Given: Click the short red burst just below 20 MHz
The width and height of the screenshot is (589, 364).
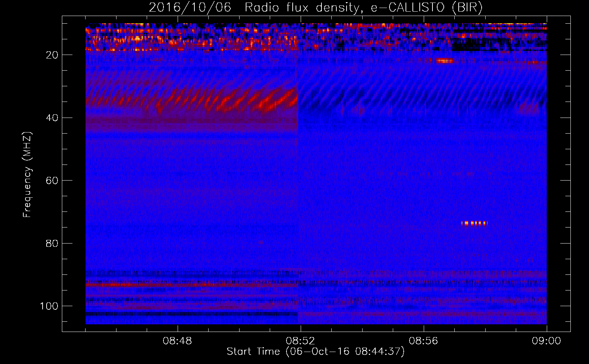Looking at the screenshot, I should [x=445, y=61].
